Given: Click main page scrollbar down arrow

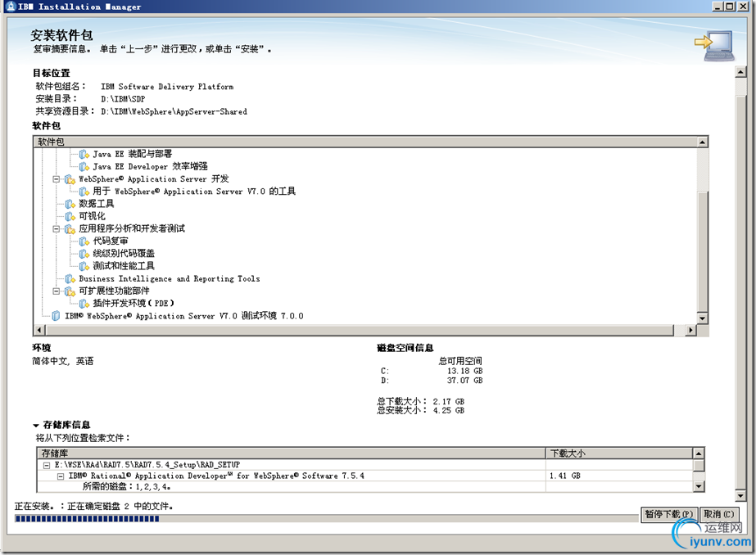Looking at the screenshot, I should [x=741, y=496].
